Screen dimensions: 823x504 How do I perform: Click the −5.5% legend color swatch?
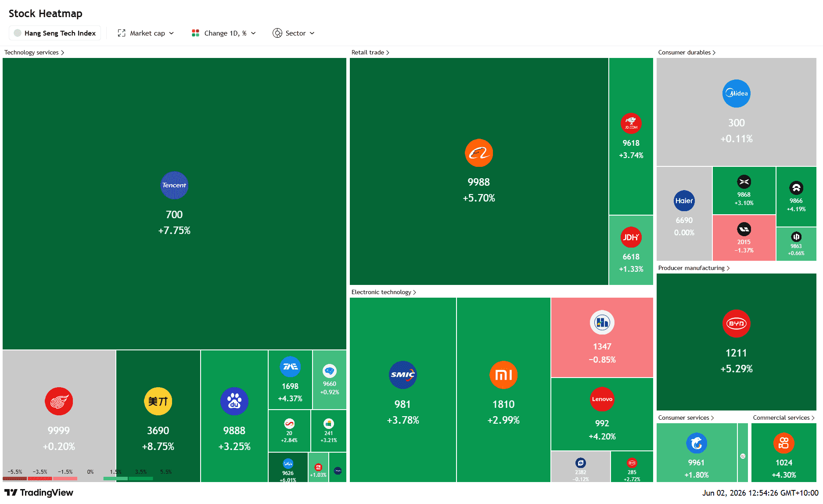[14, 479]
